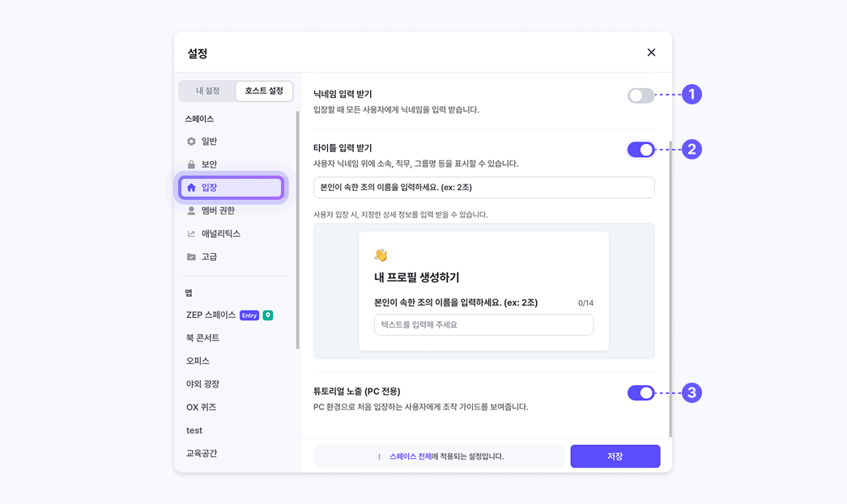Disable the 튜토리얼 노출 (PC 전용) toggle
This screenshot has height=504, width=847.
[641, 393]
